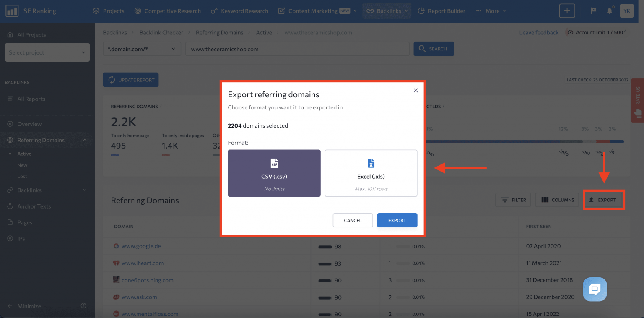Open the *.domain.com/* scope dropdown
This screenshot has height=318, width=644.
coord(141,49)
